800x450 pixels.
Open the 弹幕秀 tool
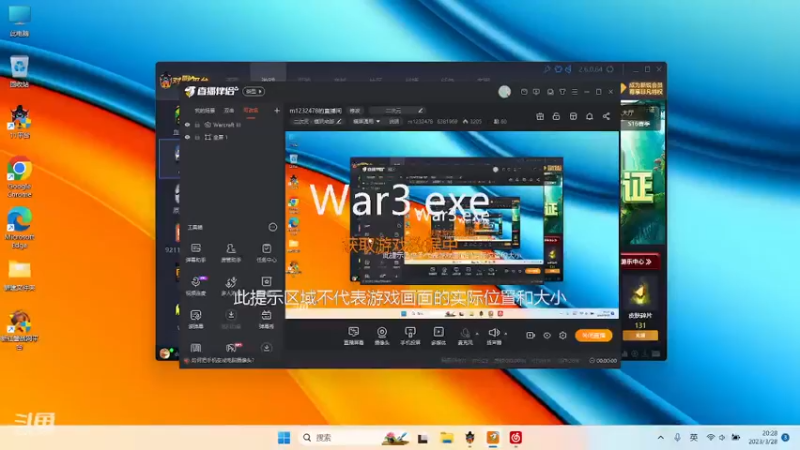point(266,319)
